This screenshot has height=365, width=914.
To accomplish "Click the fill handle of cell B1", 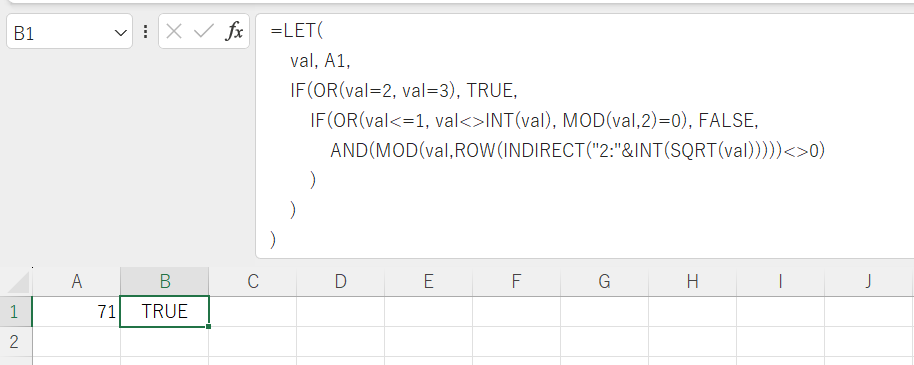I will (208, 326).
